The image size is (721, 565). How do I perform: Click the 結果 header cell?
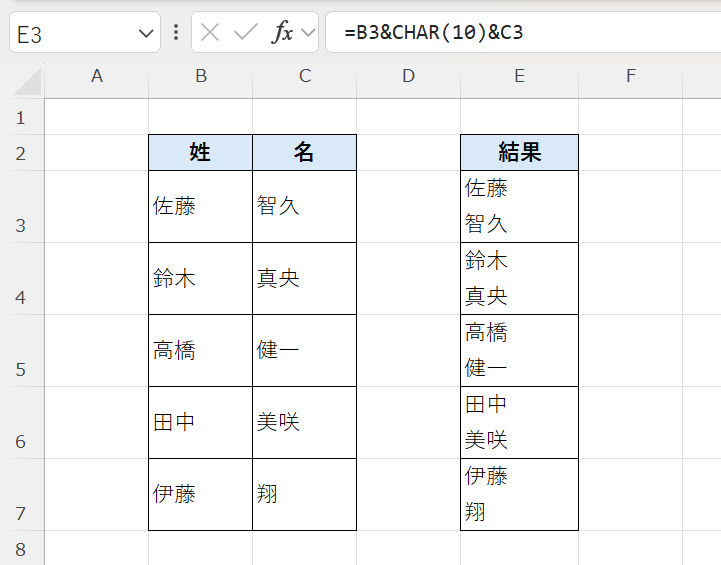[519, 152]
